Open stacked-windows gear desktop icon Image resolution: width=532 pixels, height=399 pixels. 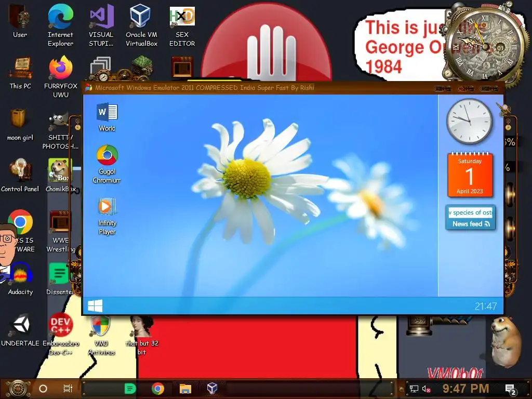click(101, 69)
